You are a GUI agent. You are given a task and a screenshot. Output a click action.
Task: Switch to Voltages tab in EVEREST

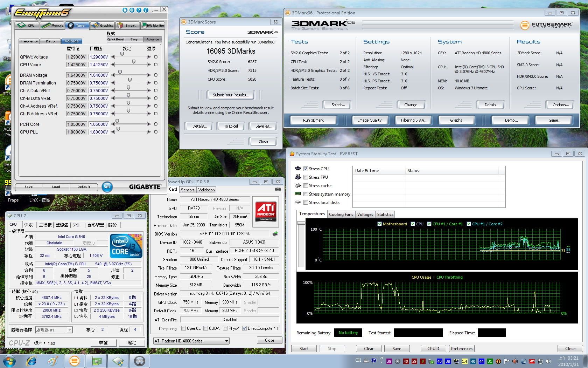(x=365, y=214)
